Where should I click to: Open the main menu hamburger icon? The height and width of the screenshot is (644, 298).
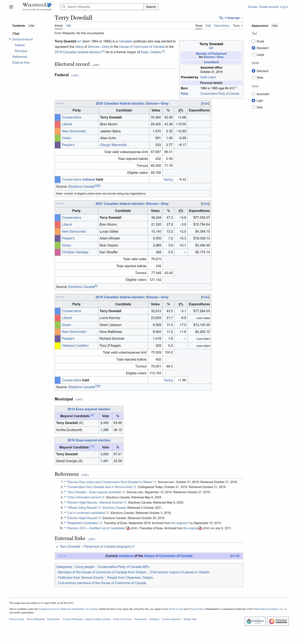pyautogui.click(x=11, y=7)
